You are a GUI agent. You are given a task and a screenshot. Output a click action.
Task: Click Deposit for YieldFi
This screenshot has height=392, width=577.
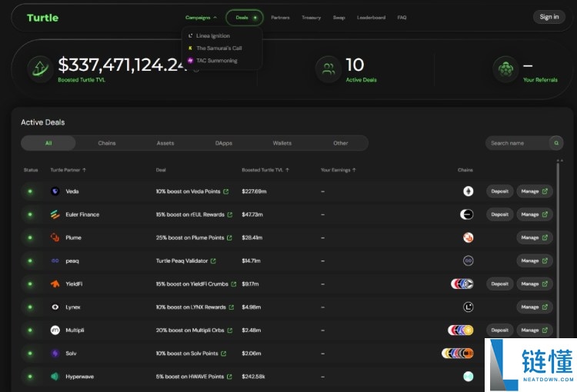coord(500,284)
